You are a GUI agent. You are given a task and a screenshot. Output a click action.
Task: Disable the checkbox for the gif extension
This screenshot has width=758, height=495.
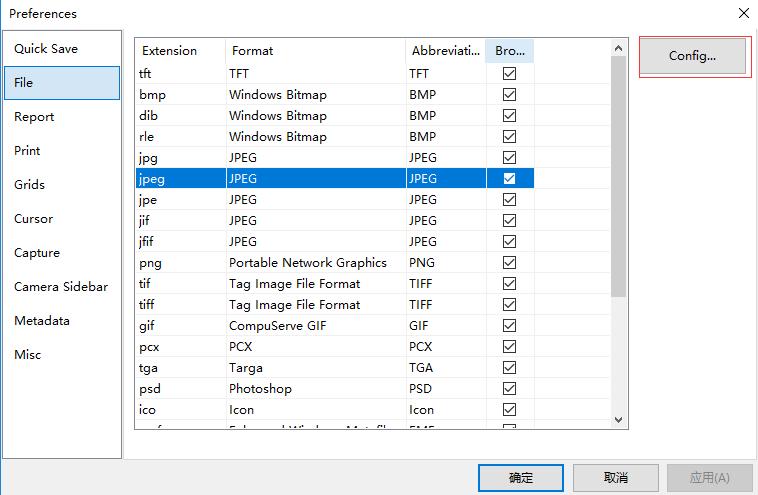click(510, 326)
